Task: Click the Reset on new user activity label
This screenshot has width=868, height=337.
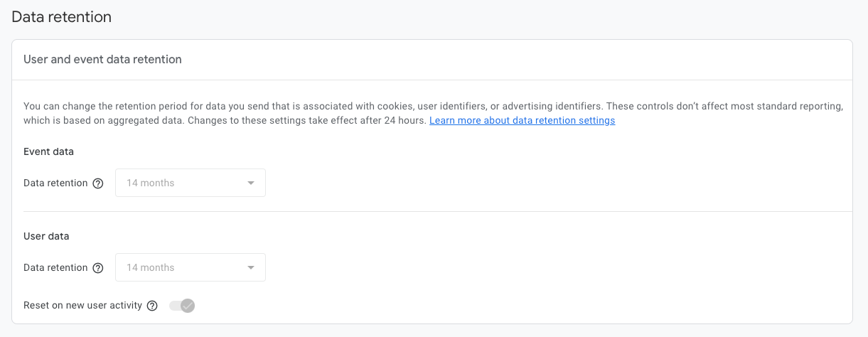Action: (82, 305)
